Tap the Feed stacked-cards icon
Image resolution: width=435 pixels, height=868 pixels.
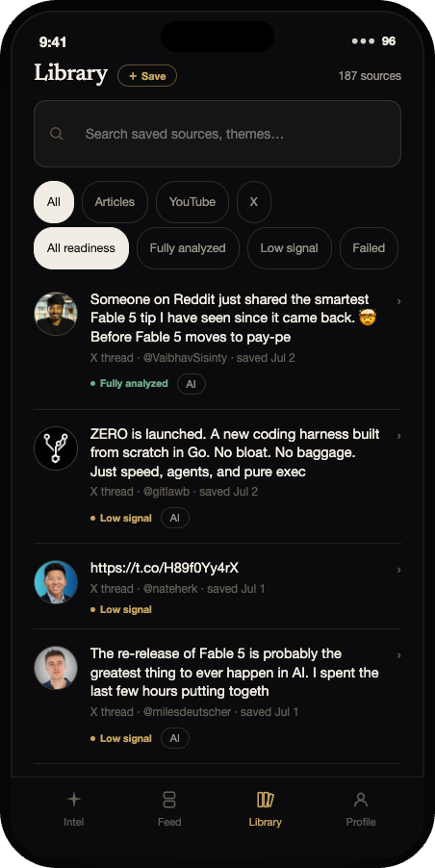(x=169, y=800)
